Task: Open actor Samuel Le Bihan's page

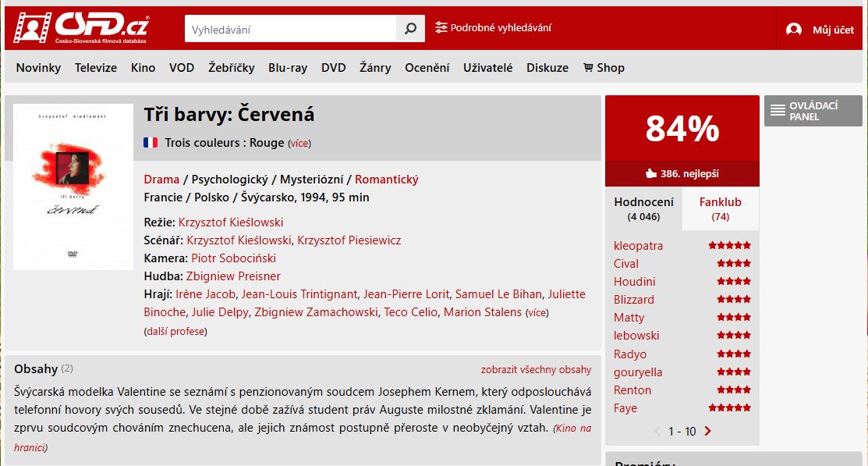Action: (498, 294)
